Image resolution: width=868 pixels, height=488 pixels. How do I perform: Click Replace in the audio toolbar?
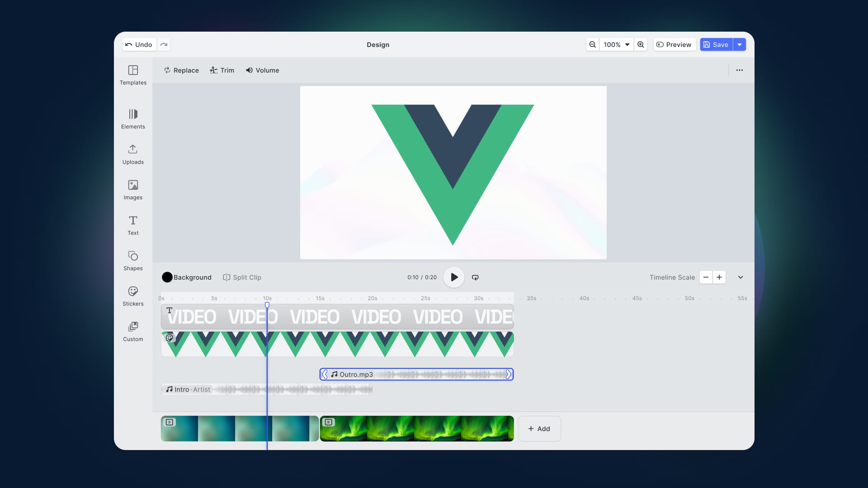tap(181, 70)
